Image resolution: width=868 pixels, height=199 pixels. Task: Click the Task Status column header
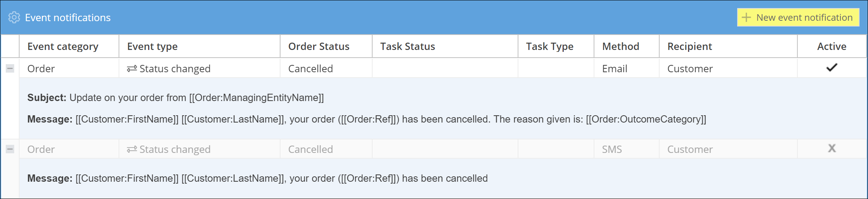[408, 46]
